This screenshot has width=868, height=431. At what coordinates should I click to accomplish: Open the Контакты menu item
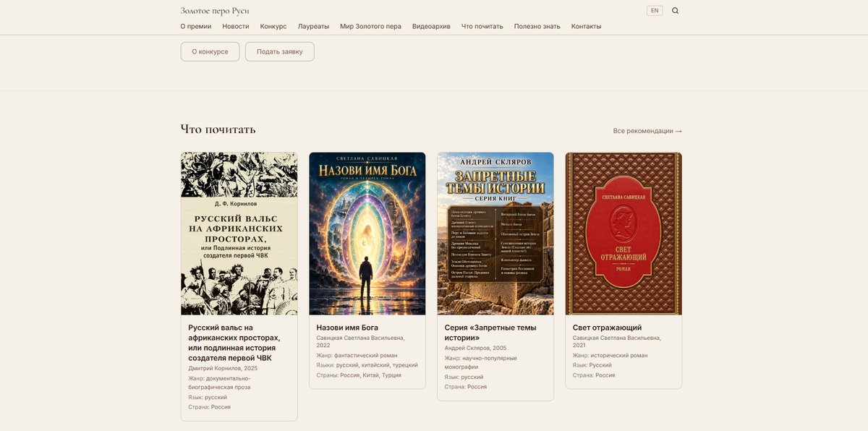(586, 26)
